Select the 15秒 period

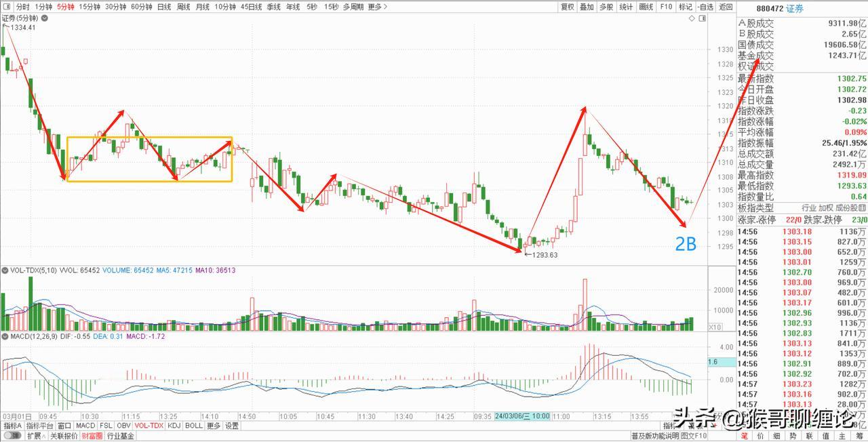(331, 7)
